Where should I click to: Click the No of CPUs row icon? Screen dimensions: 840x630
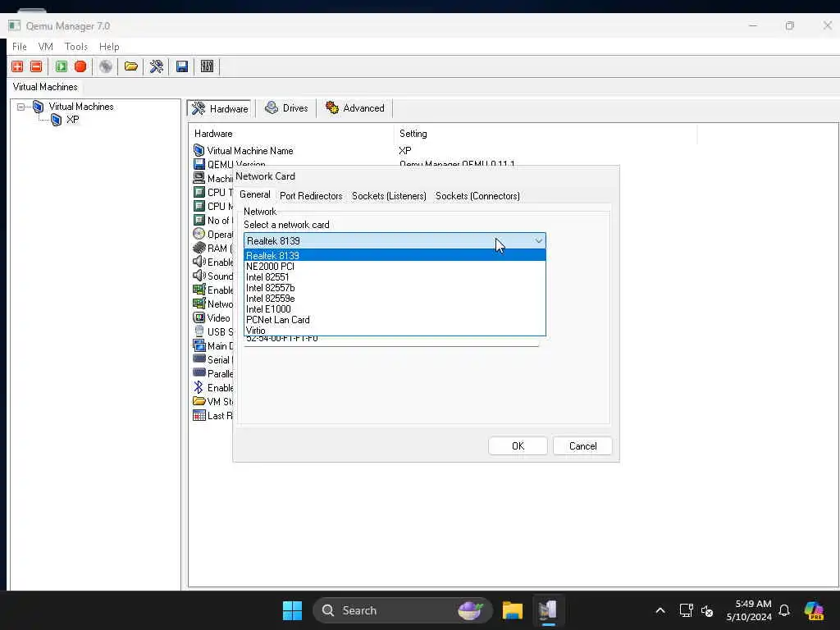point(199,220)
